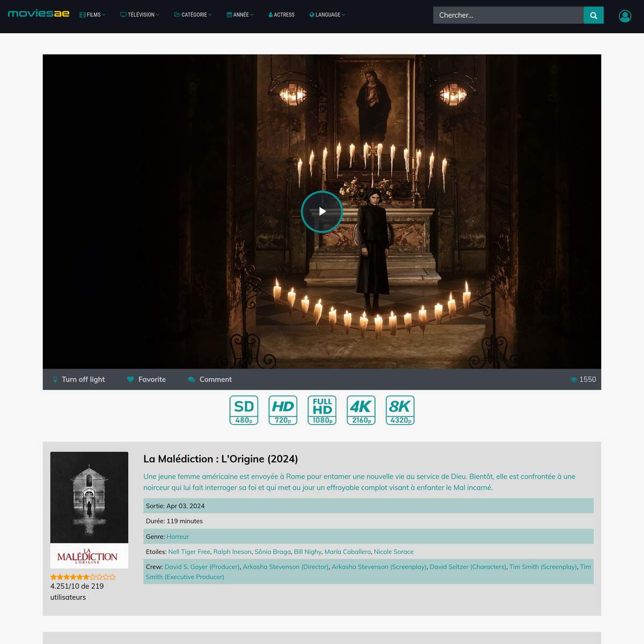The image size is (644, 644).
Task: Open Ralph Ineson's page
Action: tap(232, 552)
